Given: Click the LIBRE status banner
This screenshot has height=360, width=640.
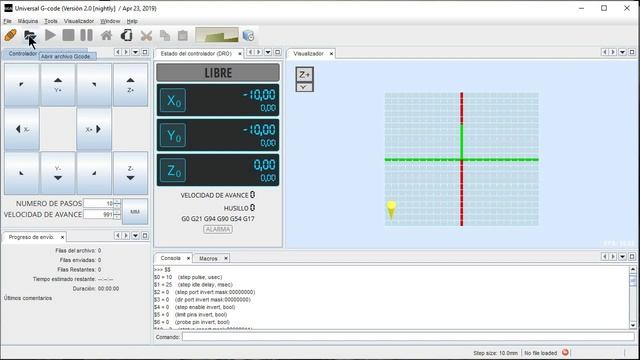Looking at the screenshot, I should (x=218, y=73).
